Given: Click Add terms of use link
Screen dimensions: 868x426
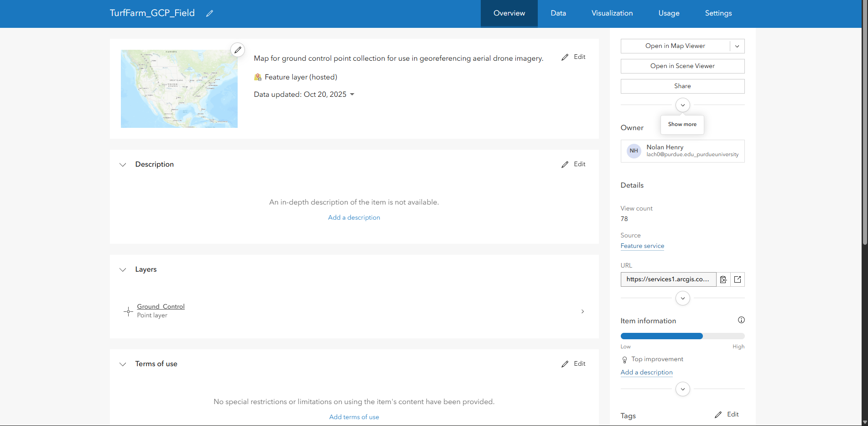Looking at the screenshot, I should click(x=354, y=417).
